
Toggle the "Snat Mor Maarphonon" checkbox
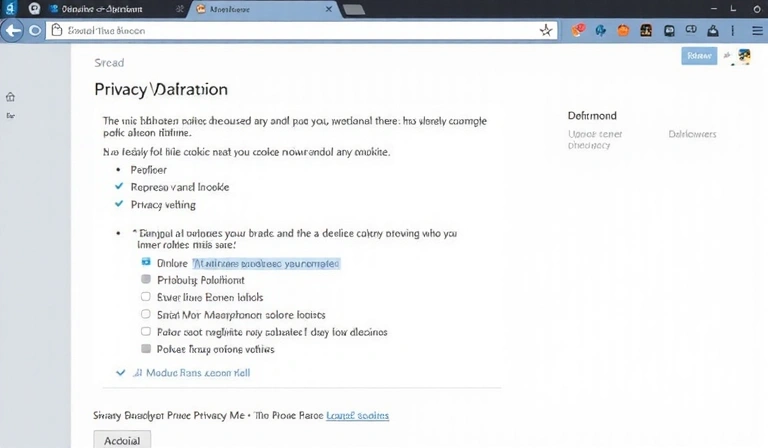pos(146,314)
